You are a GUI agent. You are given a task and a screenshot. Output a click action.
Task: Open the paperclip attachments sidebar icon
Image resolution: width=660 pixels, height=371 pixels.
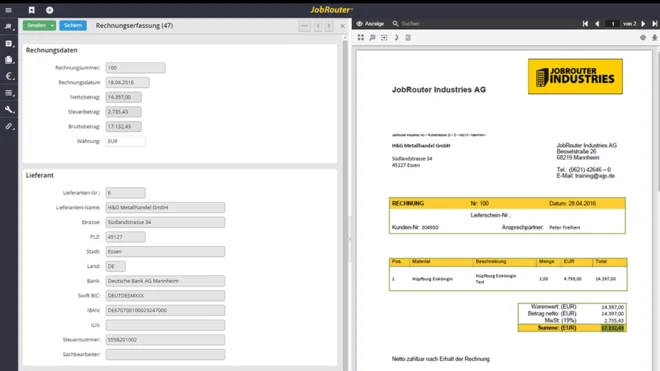click(x=9, y=126)
